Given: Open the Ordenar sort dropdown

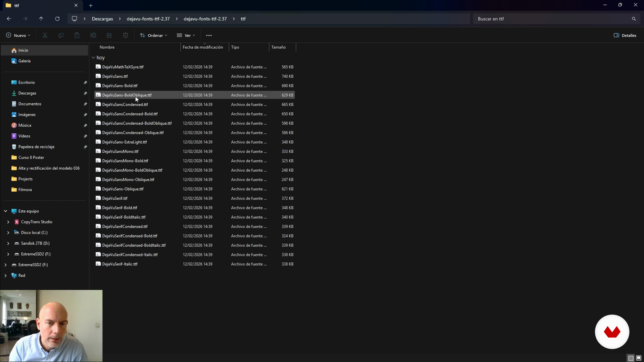Looking at the screenshot, I should [x=153, y=36].
